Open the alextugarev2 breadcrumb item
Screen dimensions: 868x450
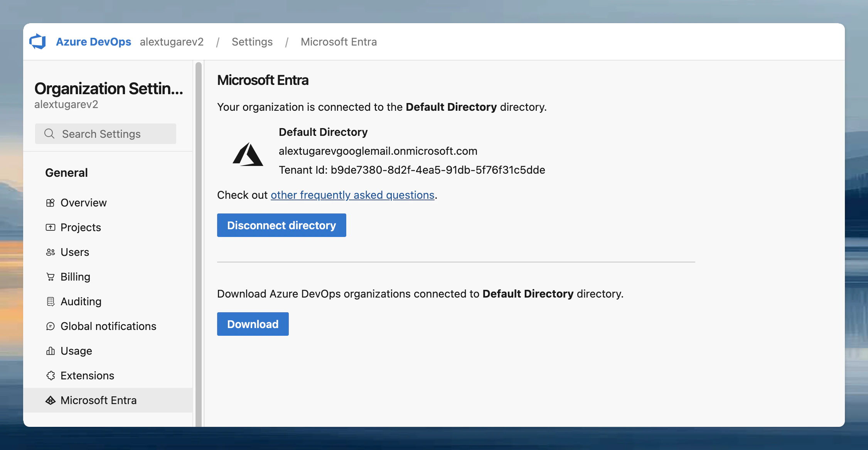[172, 42]
